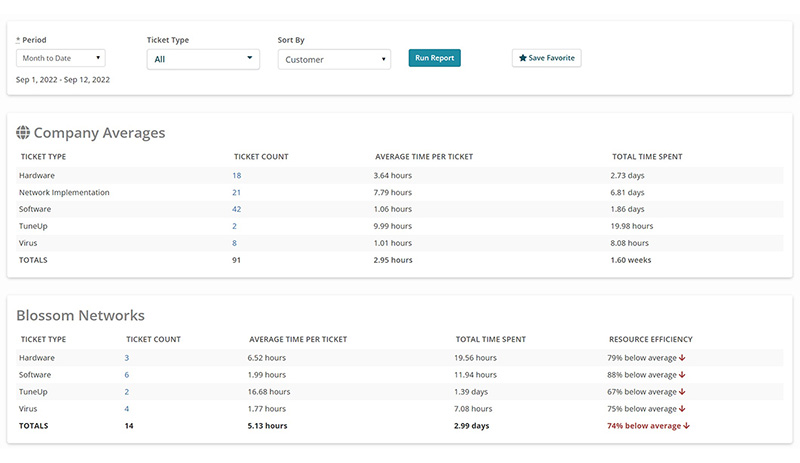
Task: Click the 14 Blossom total ticket count
Action: tap(129, 425)
